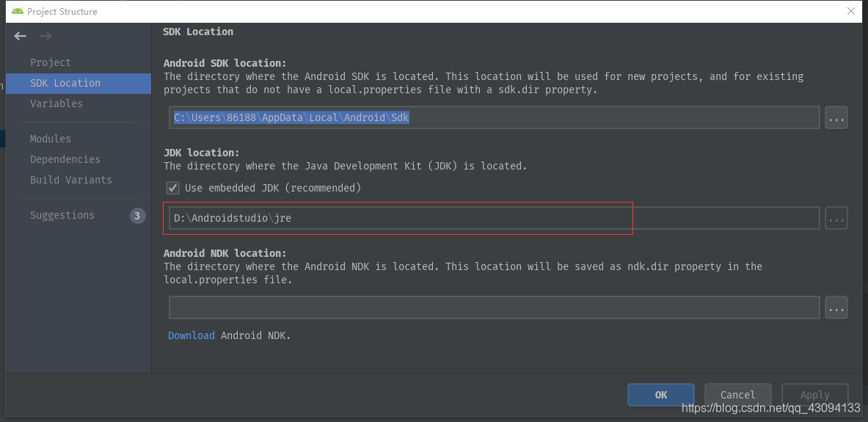Click the JDK location path field
The height and width of the screenshot is (422, 868).
495,218
